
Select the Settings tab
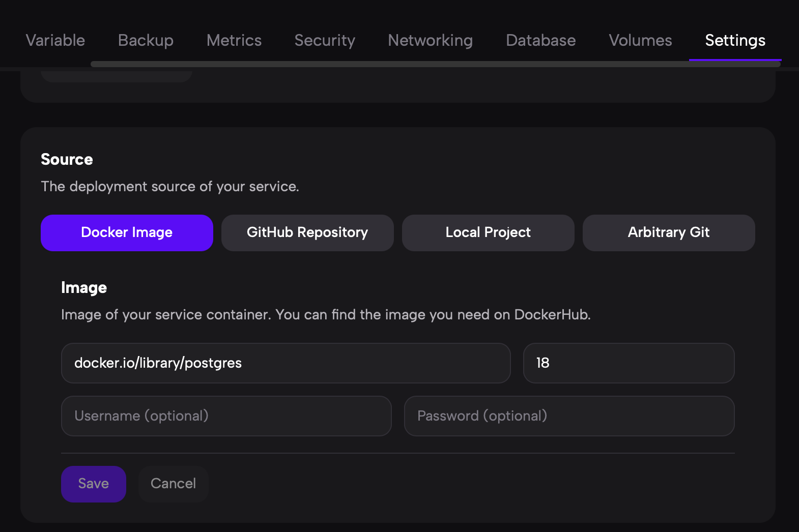coord(735,40)
